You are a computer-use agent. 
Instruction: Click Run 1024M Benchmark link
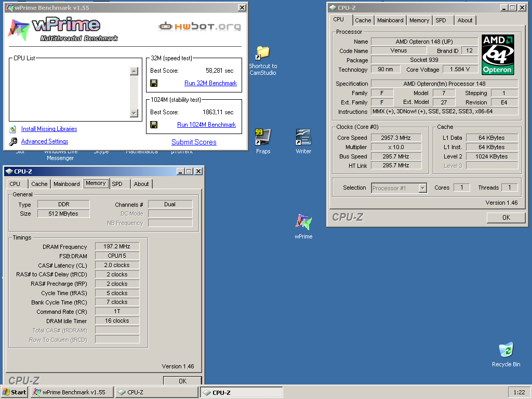[x=206, y=125]
